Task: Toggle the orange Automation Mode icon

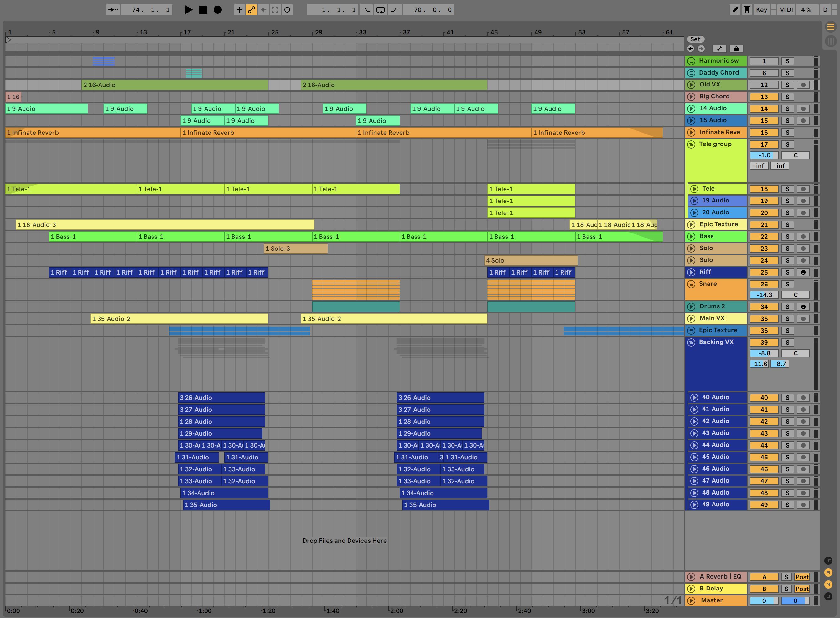Action: click(251, 10)
